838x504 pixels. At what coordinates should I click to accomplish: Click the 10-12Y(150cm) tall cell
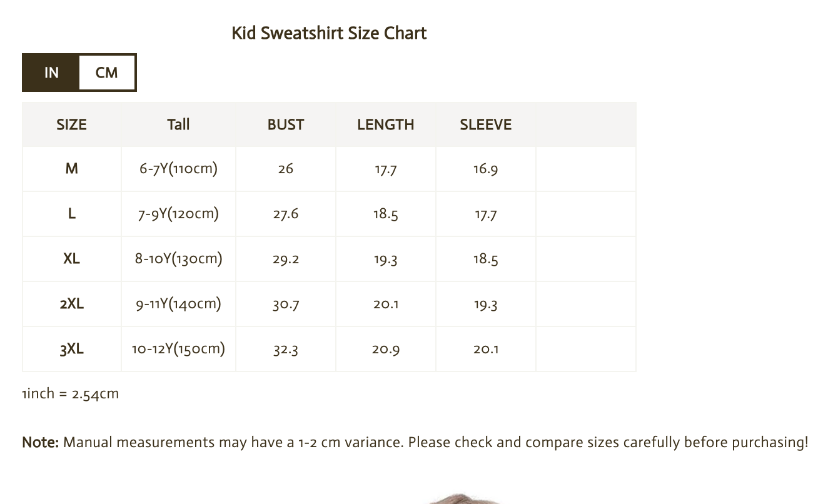pyautogui.click(x=178, y=349)
